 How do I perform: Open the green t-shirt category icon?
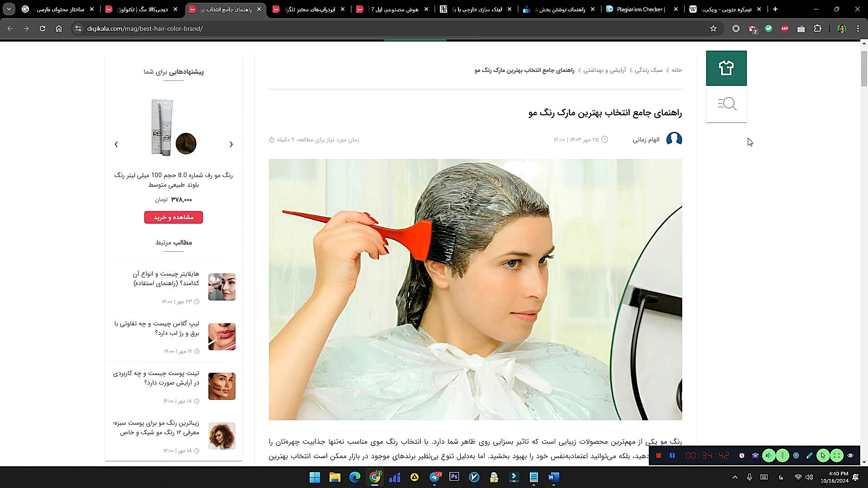(x=726, y=68)
